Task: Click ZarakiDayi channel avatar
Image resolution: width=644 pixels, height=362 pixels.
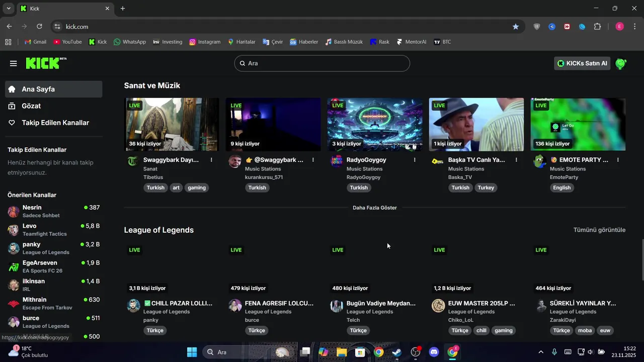Action: (540, 306)
